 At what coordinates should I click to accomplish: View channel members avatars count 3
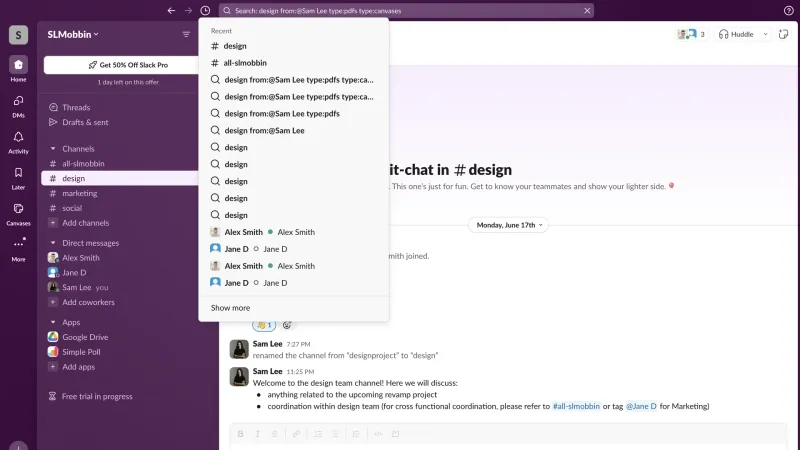click(x=691, y=34)
